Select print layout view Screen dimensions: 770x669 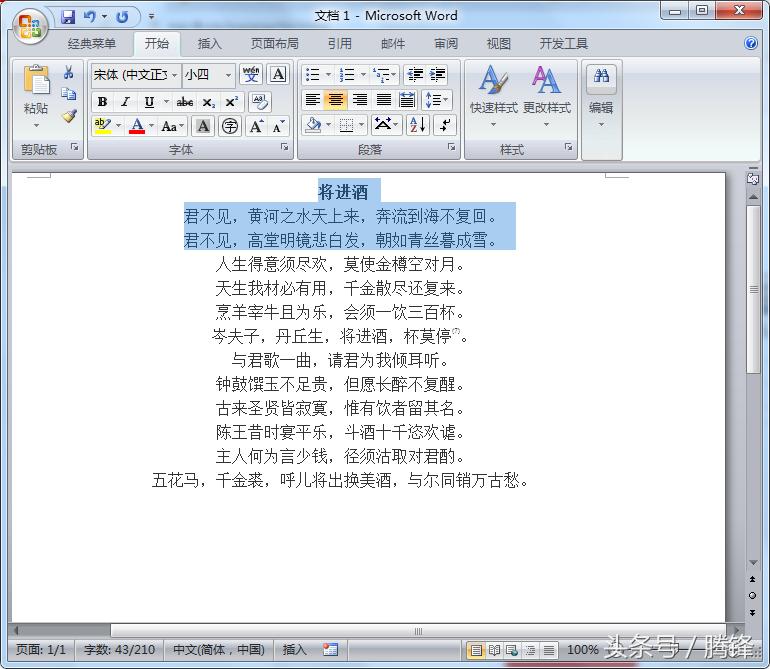476,651
